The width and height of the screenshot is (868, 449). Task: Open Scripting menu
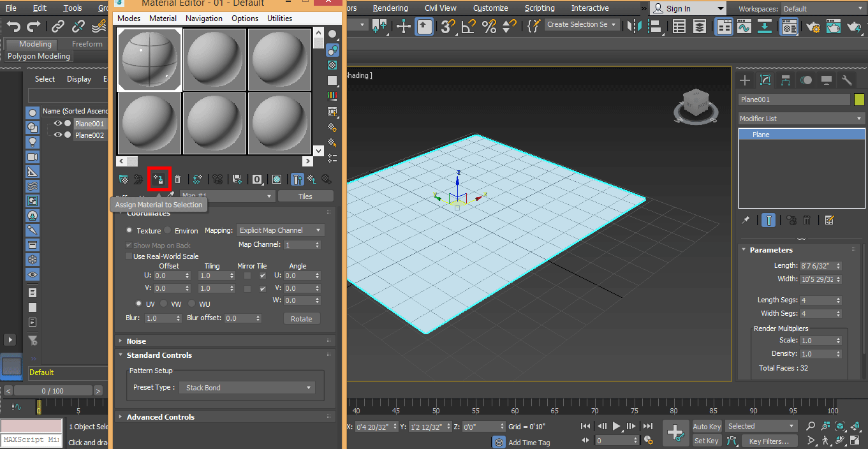click(x=540, y=8)
